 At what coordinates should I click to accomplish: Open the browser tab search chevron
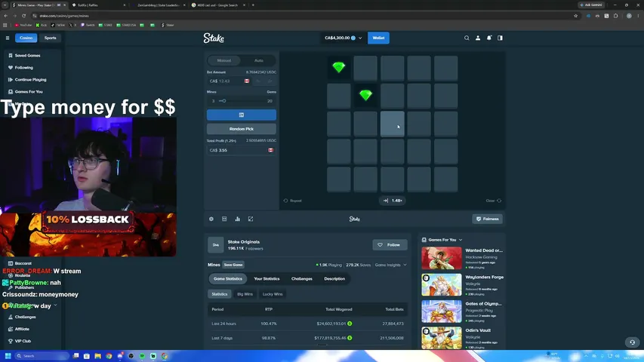(x=5, y=5)
